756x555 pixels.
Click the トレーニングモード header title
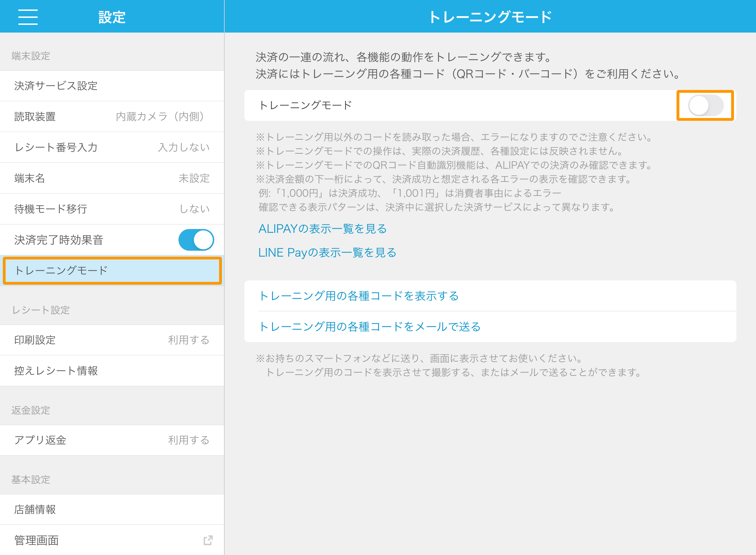point(490,17)
